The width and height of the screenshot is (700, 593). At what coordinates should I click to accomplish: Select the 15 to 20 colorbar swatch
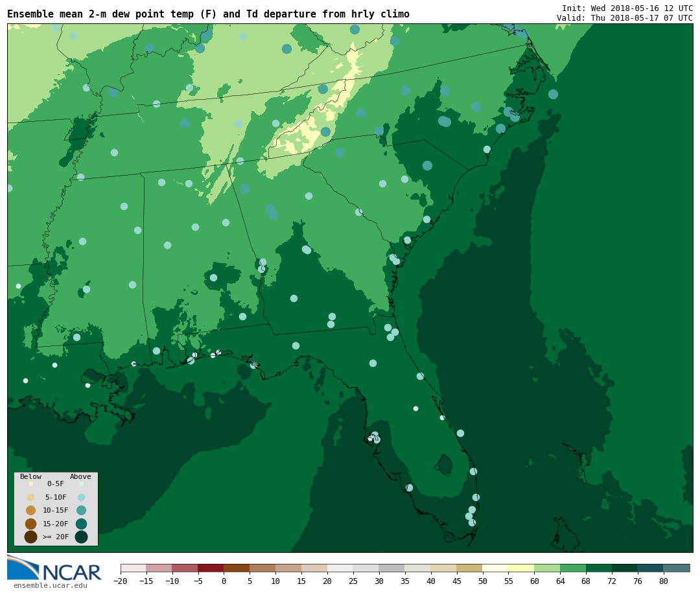[315, 568]
